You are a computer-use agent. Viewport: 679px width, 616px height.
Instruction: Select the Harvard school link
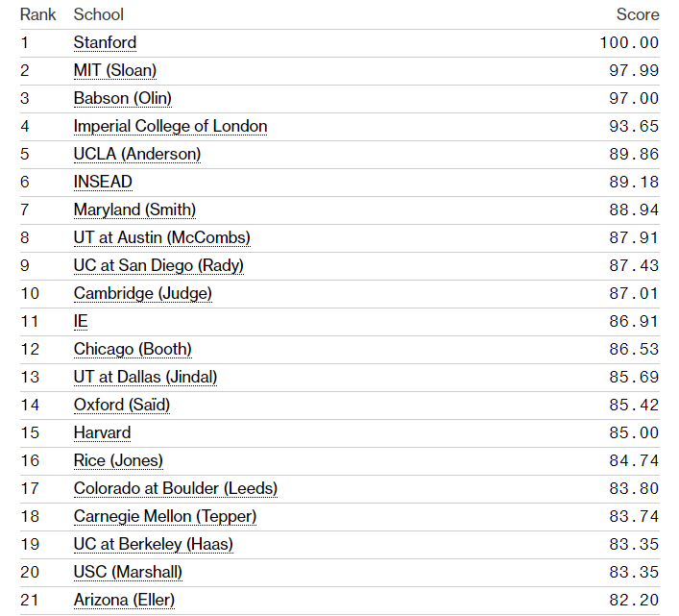[x=102, y=432]
